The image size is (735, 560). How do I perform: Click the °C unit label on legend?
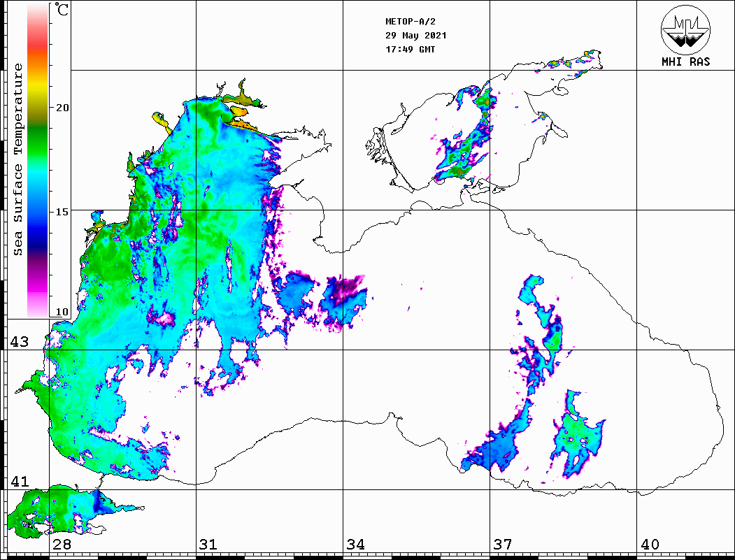coord(62,9)
